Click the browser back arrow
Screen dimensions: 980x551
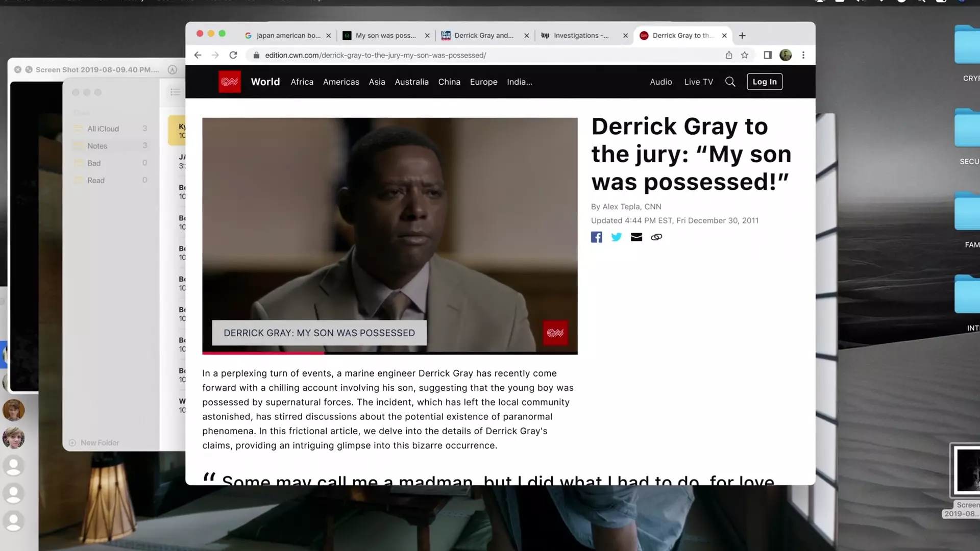click(198, 55)
